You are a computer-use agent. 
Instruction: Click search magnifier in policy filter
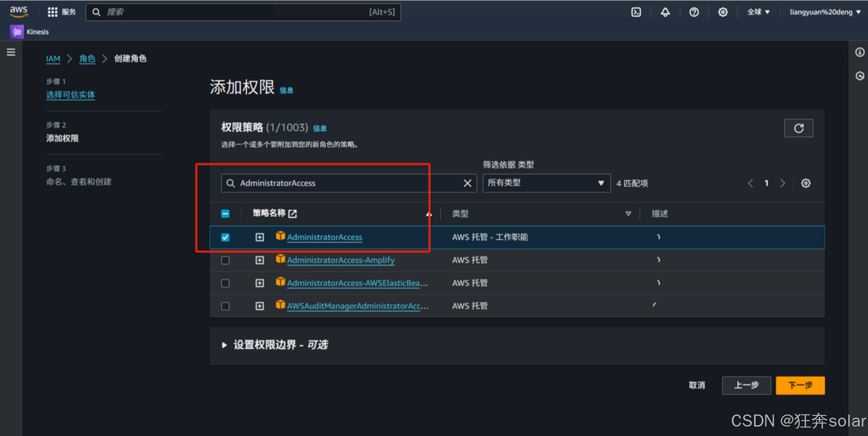[231, 183]
